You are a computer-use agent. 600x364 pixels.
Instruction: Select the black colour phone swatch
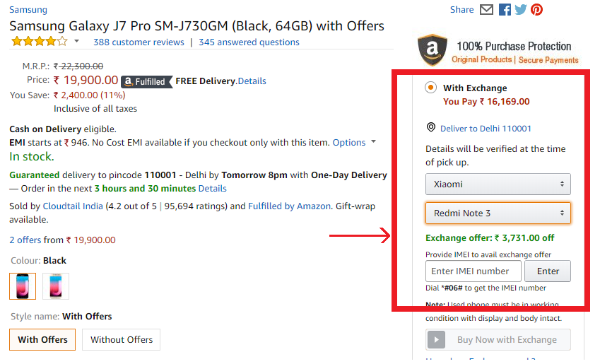[23, 286]
